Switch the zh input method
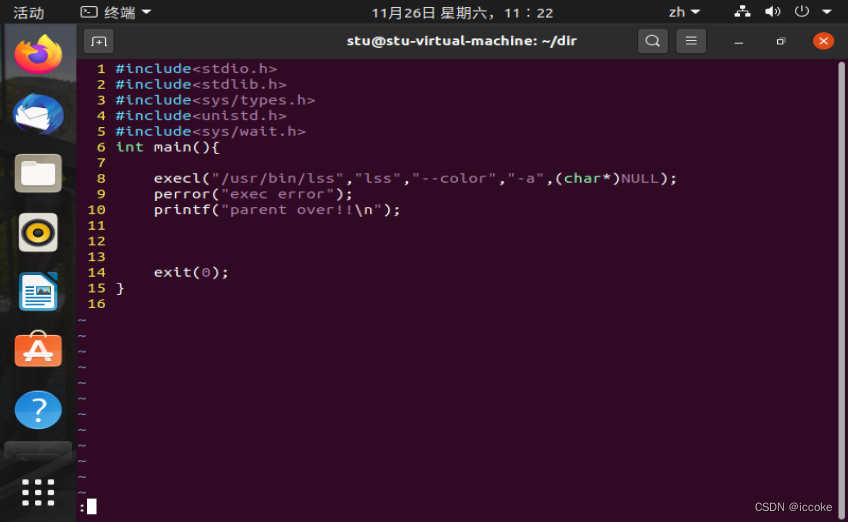 pos(684,12)
